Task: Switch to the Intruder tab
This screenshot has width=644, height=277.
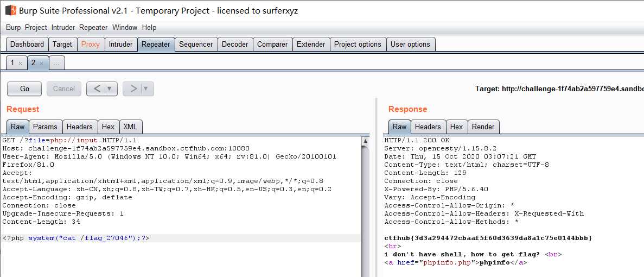Action: (x=121, y=45)
